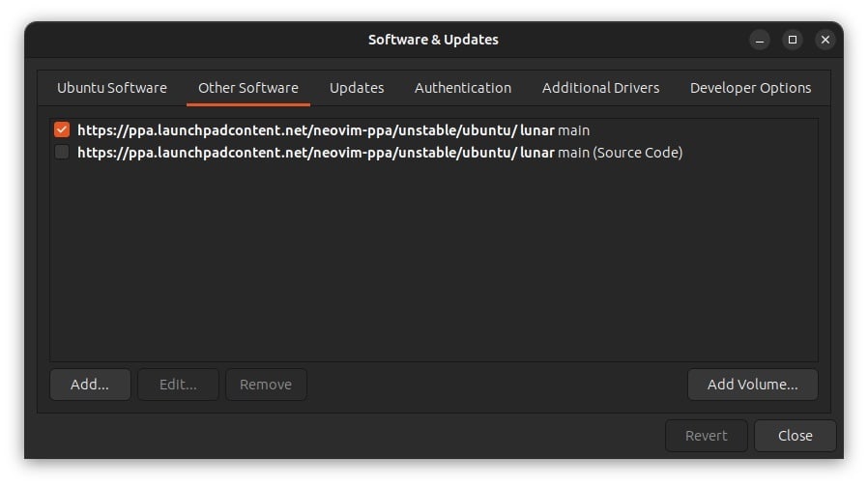868x486 pixels.
Task: Open the Add Volume... dialog
Action: pos(752,385)
